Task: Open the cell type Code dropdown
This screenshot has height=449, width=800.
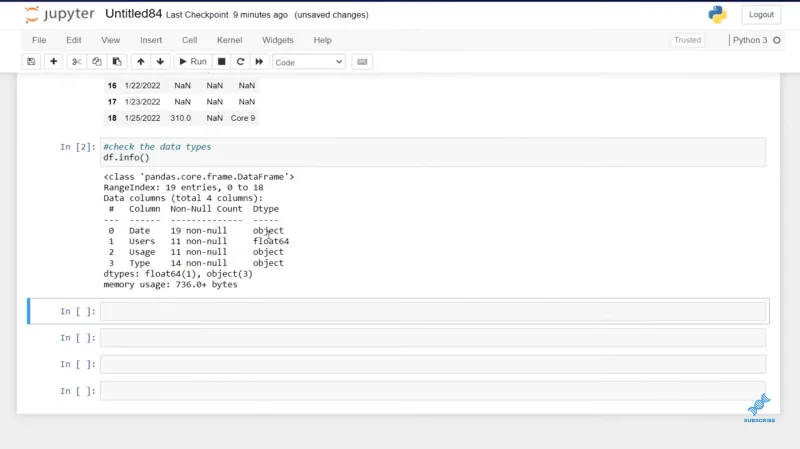Action: (x=309, y=62)
